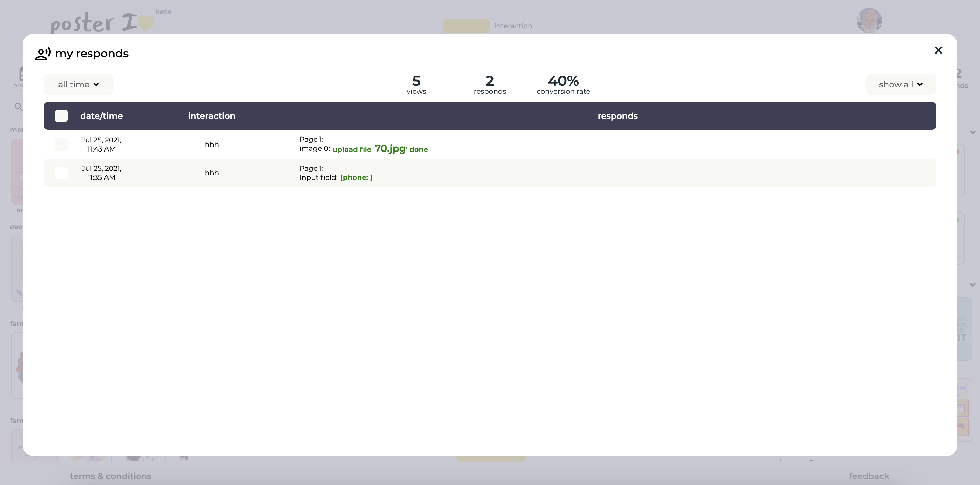Viewport: 980px width, 485px height.
Task: Open Page 1 link in second row
Action: [x=311, y=168]
